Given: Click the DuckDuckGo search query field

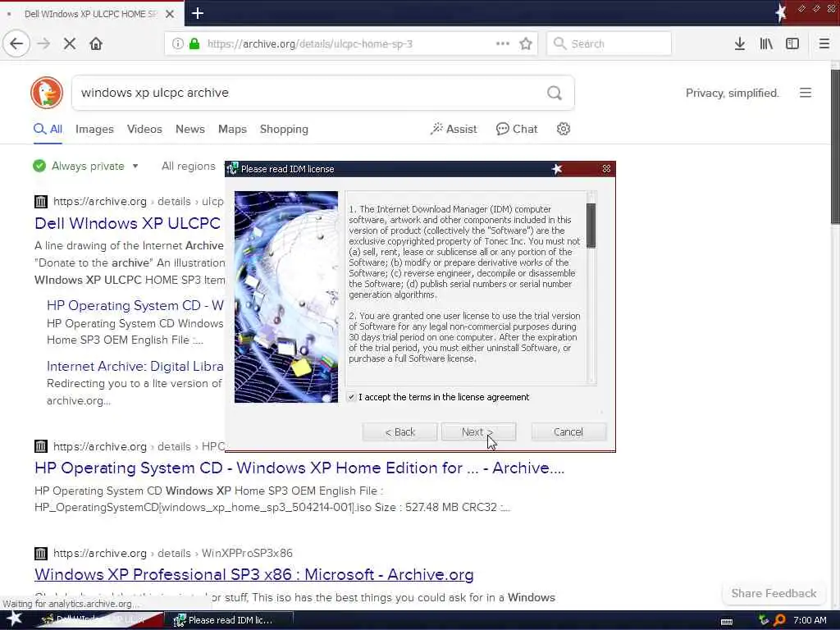Looking at the screenshot, I should tap(308, 93).
